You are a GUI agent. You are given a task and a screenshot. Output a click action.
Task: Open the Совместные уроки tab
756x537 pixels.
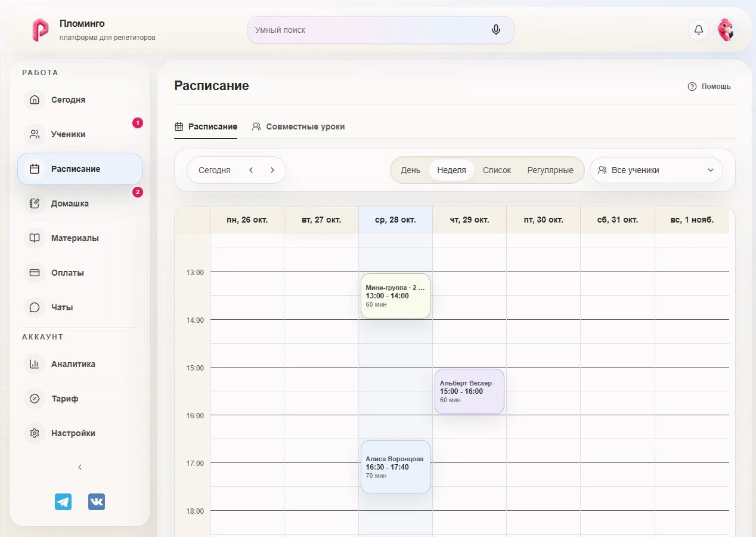tap(298, 126)
